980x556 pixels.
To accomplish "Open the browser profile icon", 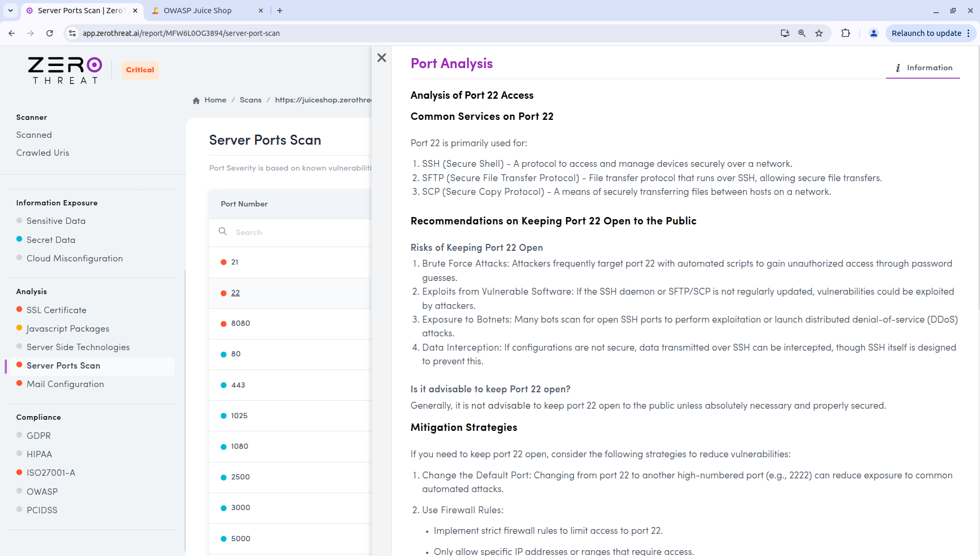I will coord(874,33).
